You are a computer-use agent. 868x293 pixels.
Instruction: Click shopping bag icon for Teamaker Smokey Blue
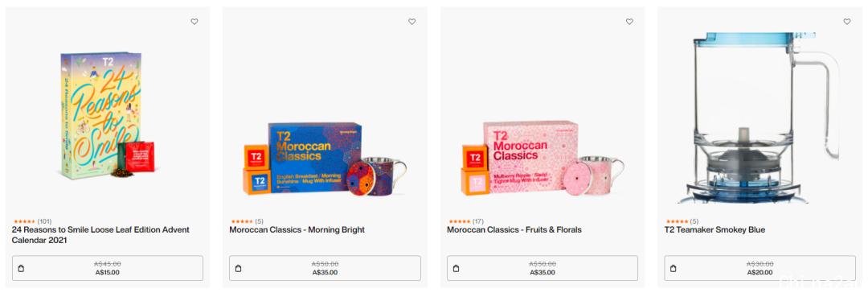[674, 269]
